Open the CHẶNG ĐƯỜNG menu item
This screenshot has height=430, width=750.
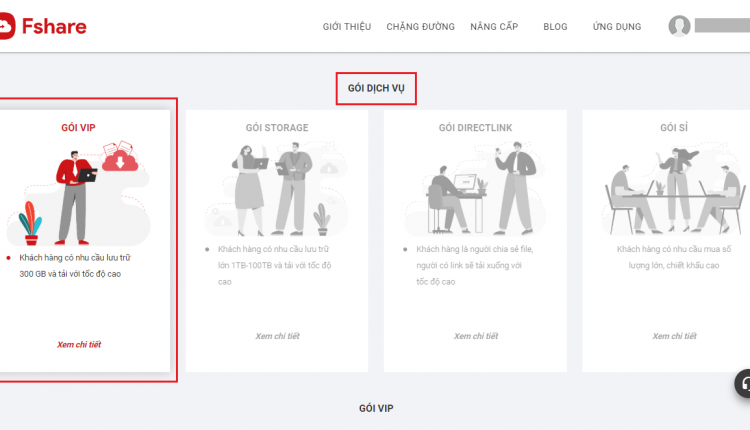(x=420, y=27)
